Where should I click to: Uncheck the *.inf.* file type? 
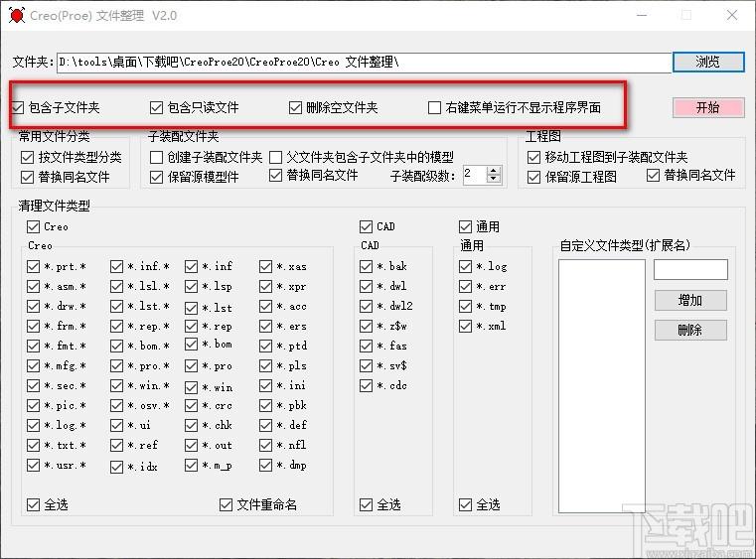click(x=116, y=266)
